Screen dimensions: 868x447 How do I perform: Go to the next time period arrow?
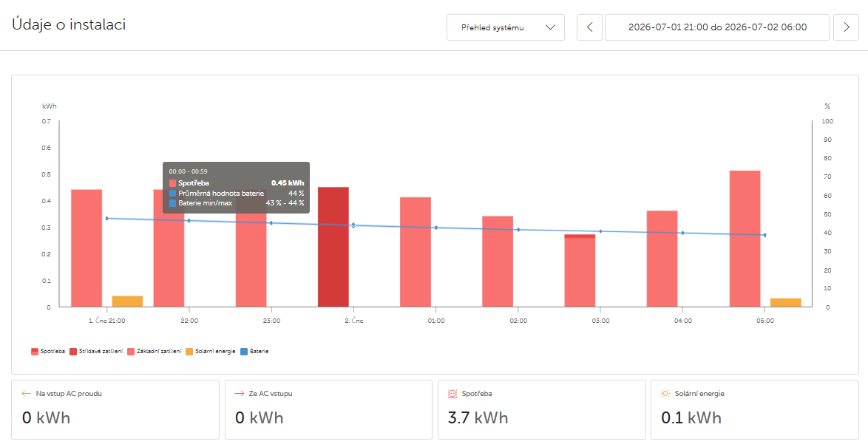pos(846,27)
